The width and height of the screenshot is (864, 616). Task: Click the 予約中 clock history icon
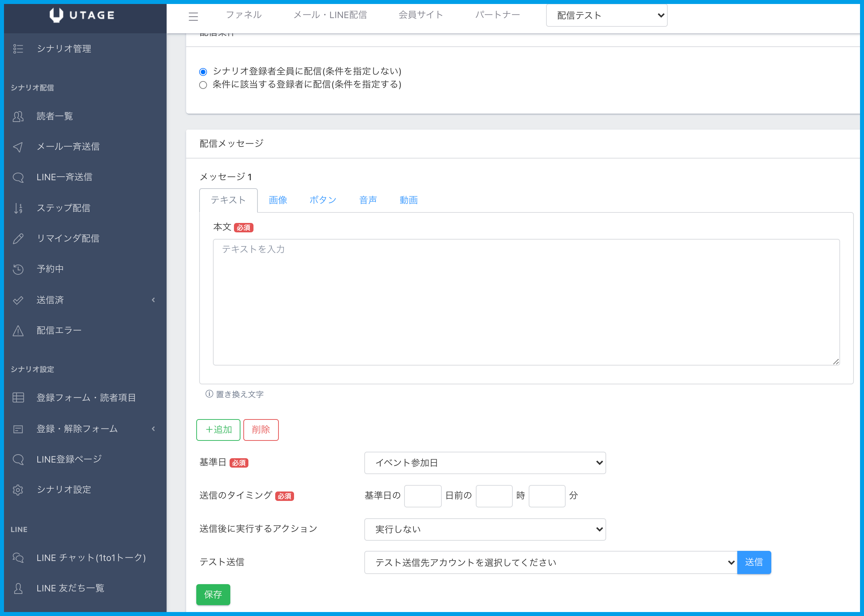click(x=18, y=269)
